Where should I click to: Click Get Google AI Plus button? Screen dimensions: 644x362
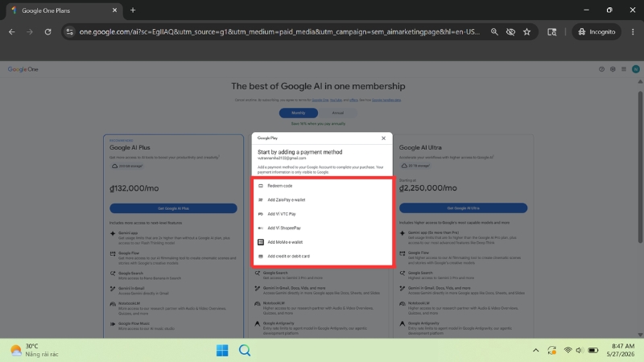tap(173, 208)
